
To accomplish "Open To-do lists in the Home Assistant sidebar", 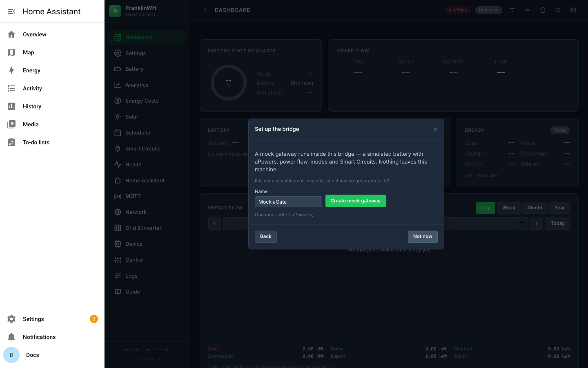I will [52, 142].
